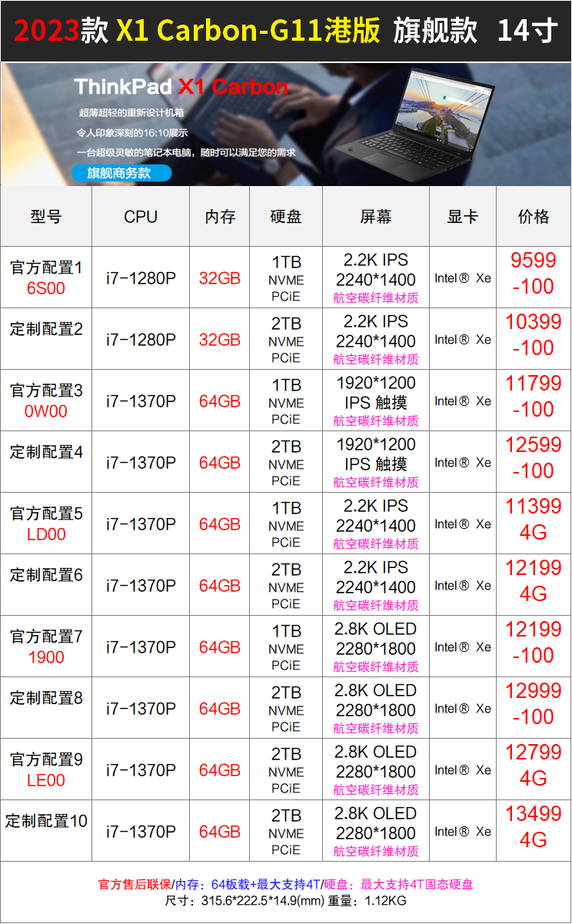
Task: Click 1TB NVME PCiE in 官方配置1 row
Action: pos(286,278)
